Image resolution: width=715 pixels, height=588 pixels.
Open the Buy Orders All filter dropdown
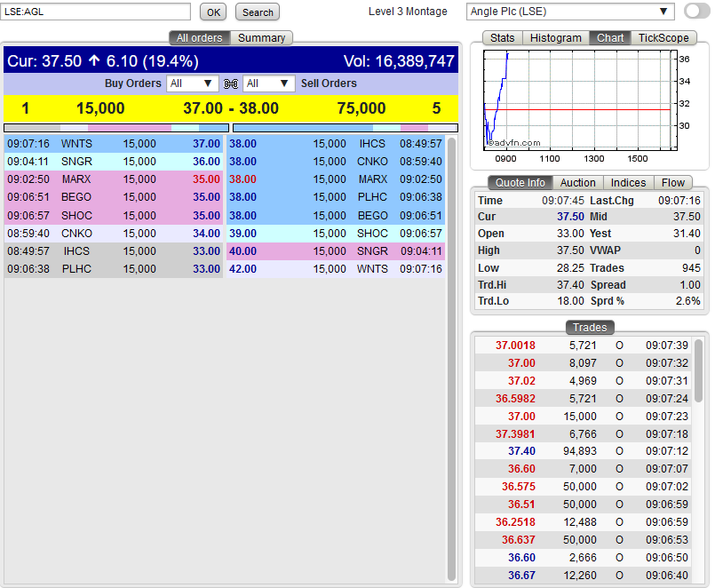192,83
